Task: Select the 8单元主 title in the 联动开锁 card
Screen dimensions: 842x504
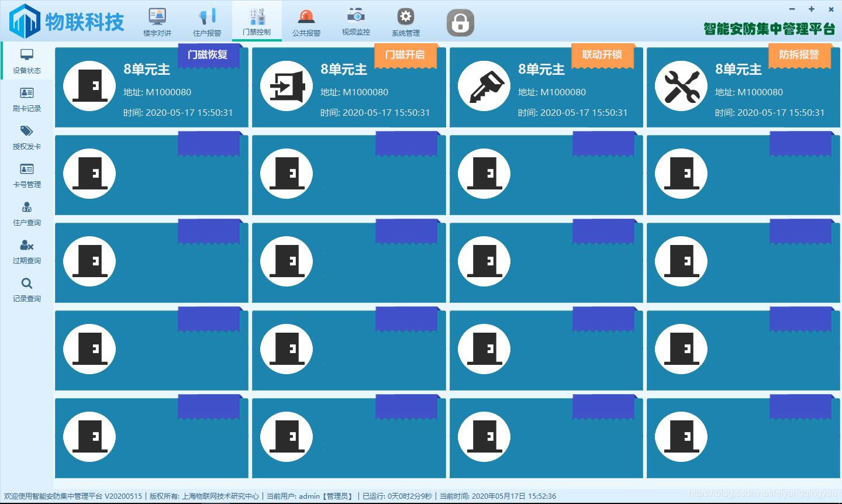Action: pos(541,70)
